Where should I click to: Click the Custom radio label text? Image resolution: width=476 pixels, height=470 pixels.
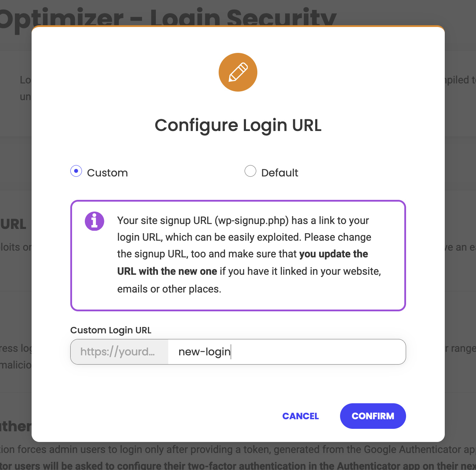[x=107, y=173]
